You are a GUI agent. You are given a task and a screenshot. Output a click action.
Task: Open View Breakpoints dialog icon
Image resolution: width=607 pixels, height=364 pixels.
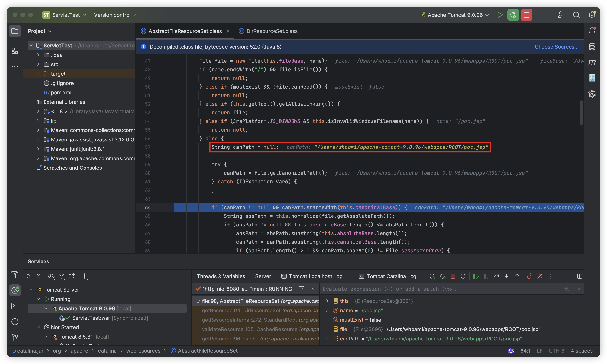pyautogui.click(x=530, y=276)
